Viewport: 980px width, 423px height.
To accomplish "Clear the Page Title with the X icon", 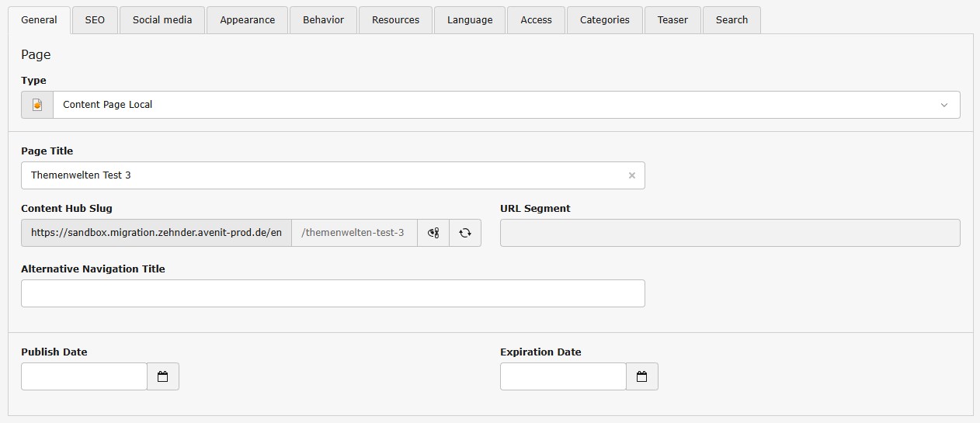I will click(631, 175).
